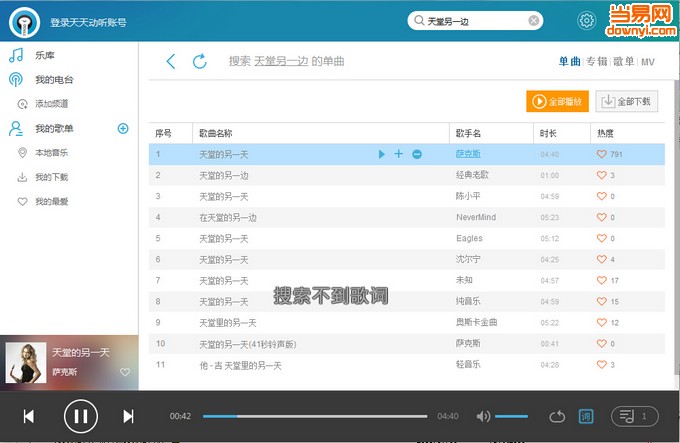
Task: Like the 奥斯卡金曲 song heart
Action: pos(602,322)
